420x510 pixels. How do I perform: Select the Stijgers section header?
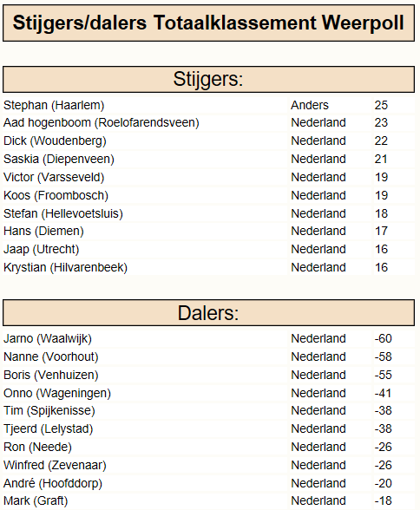pos(208,80)
